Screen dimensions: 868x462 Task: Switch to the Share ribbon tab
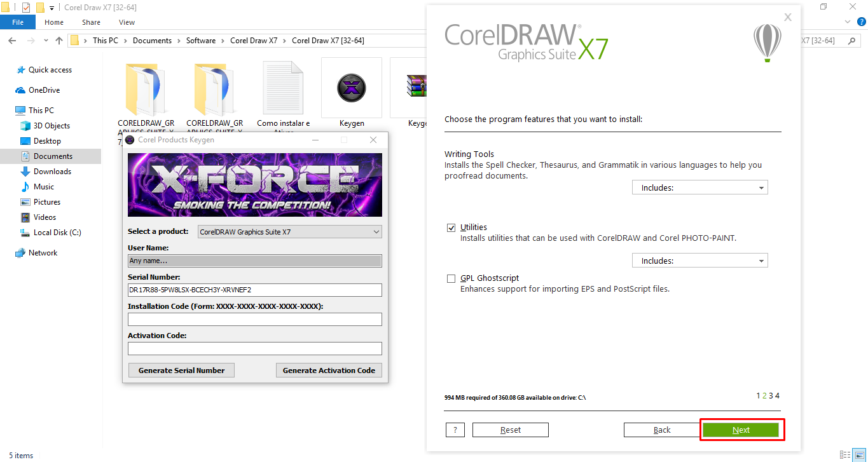[91, 22]
